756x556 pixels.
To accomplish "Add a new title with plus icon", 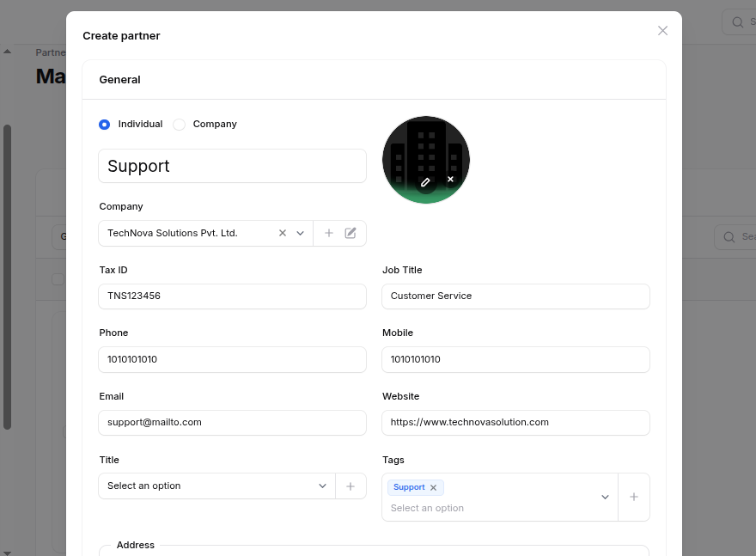I will coord(351,486).
